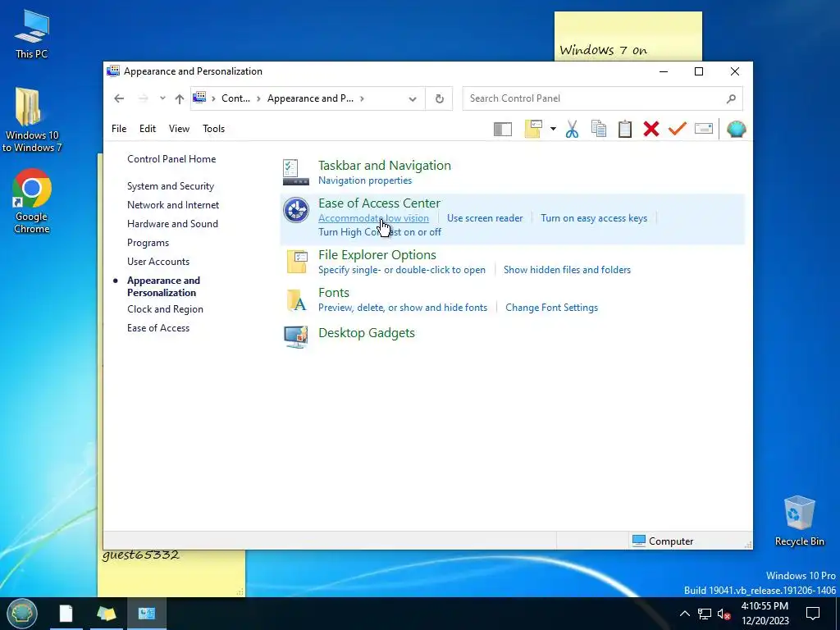Open the Fonts heading link
The width and height of the screenshot is (840, 630).
coord(334,293)
